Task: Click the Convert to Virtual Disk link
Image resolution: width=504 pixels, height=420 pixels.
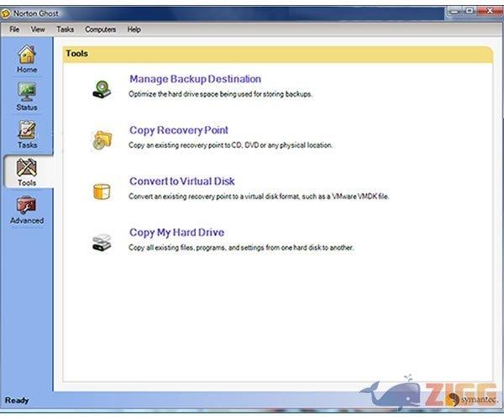Action: click(x=181, y=181)
